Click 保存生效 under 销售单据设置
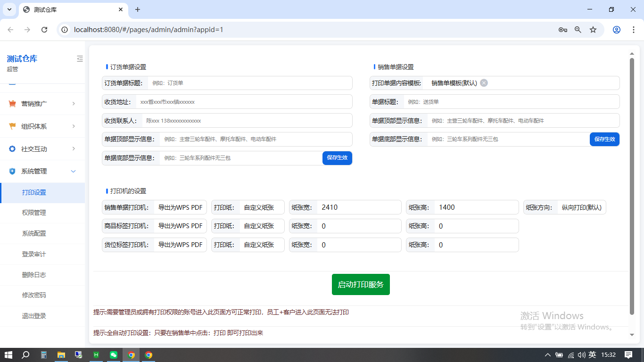644x362 pixels. pyautogui.click(x=604, y=140)
